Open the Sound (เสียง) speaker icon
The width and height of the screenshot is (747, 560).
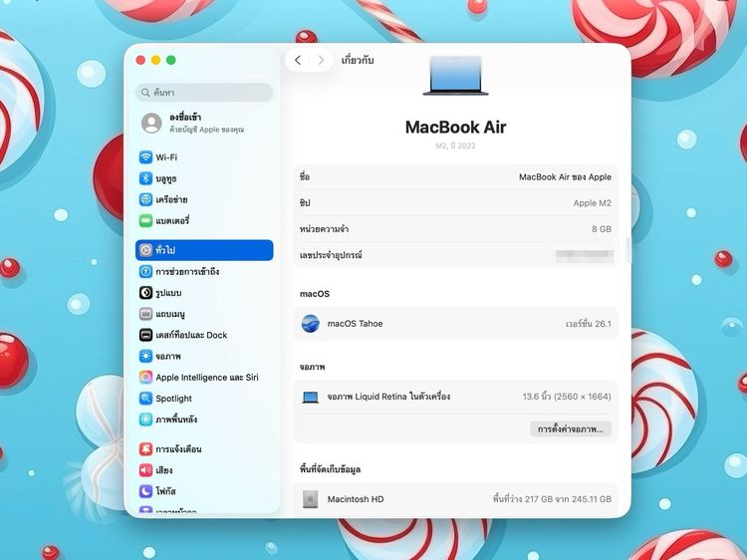click(145, 470)
